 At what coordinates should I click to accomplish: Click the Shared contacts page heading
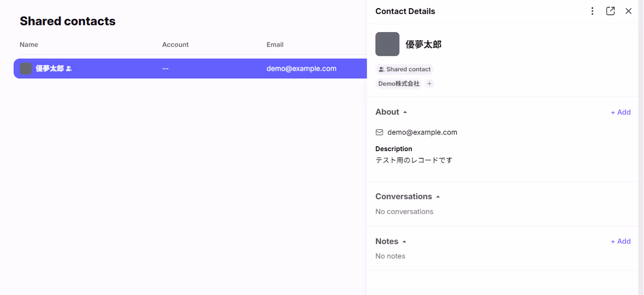point(68,21)
